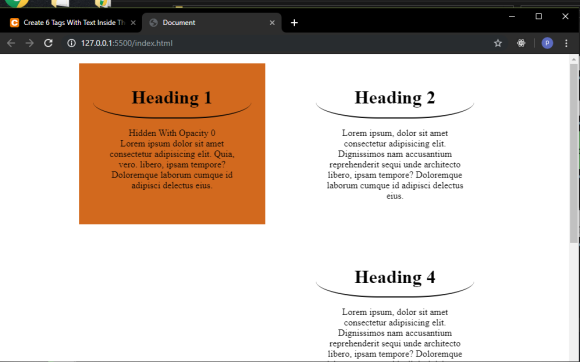Go forward to the next page
Viewport: 580px width, 362px height.
tap(30, 43)
